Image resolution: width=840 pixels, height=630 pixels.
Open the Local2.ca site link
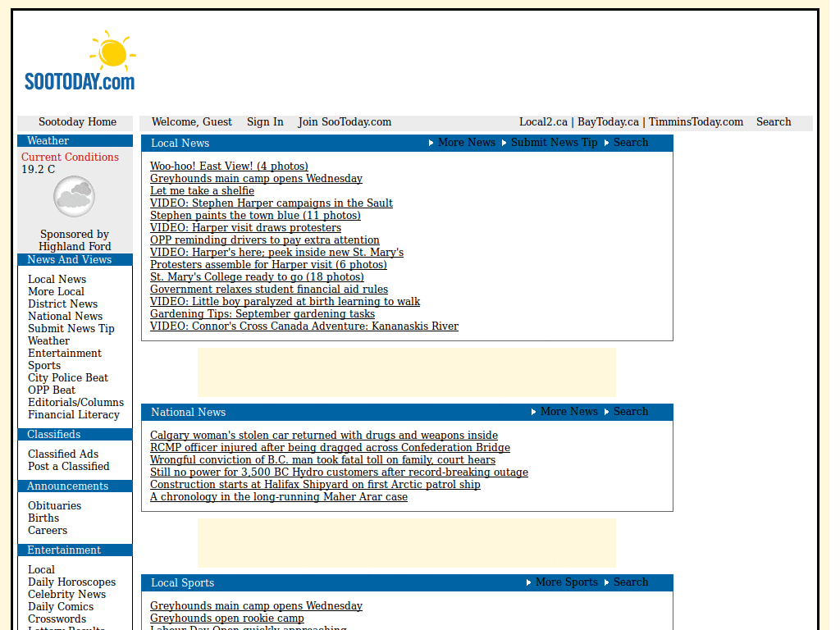pos(543,122)
